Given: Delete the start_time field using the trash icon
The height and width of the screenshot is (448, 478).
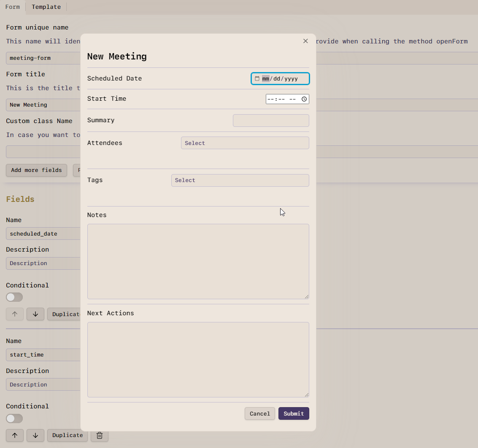Looking at the screenshot, I should tap(100, 435).
